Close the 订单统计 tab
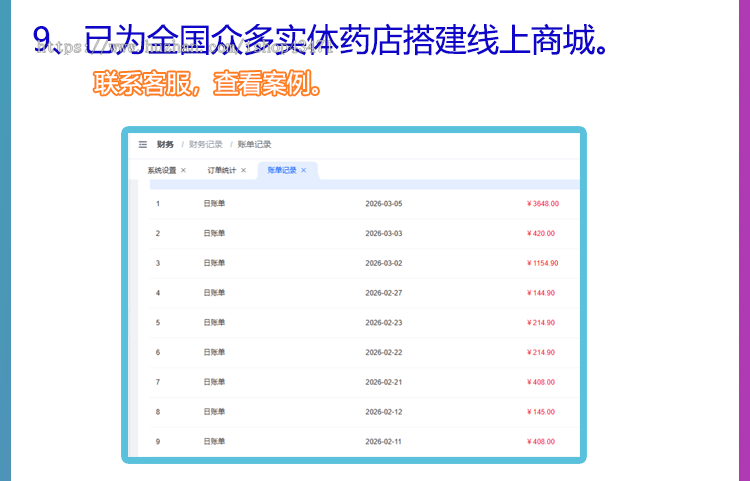The height and width of the screenshot is (481, 750). pos(243,170)
